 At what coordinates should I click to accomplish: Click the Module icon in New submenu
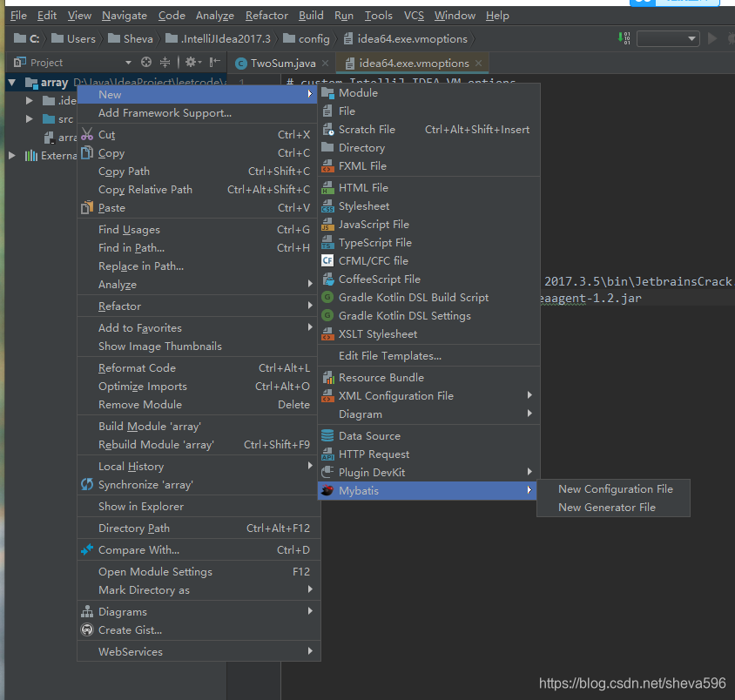point(327,93)
